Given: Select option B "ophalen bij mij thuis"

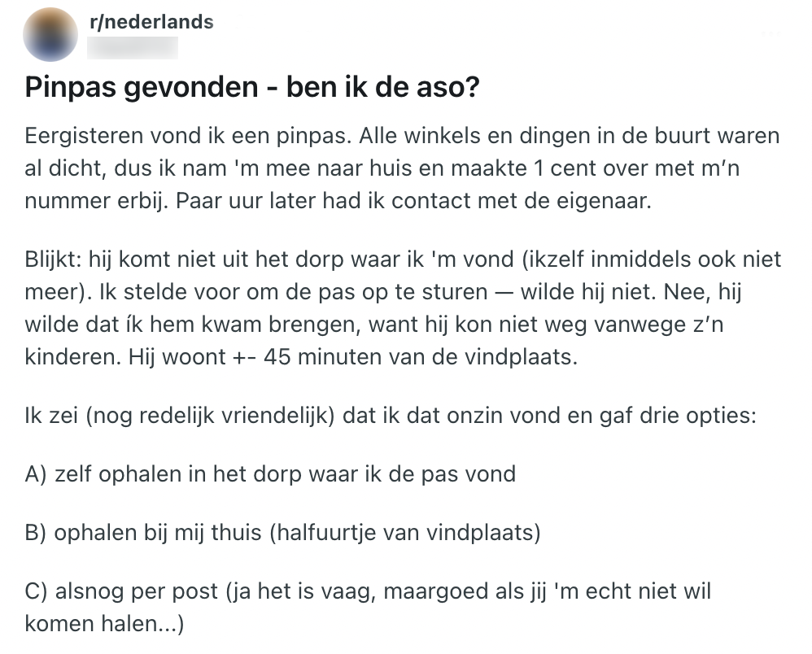Looking at the screenshot, I should (x=283, y=533).
